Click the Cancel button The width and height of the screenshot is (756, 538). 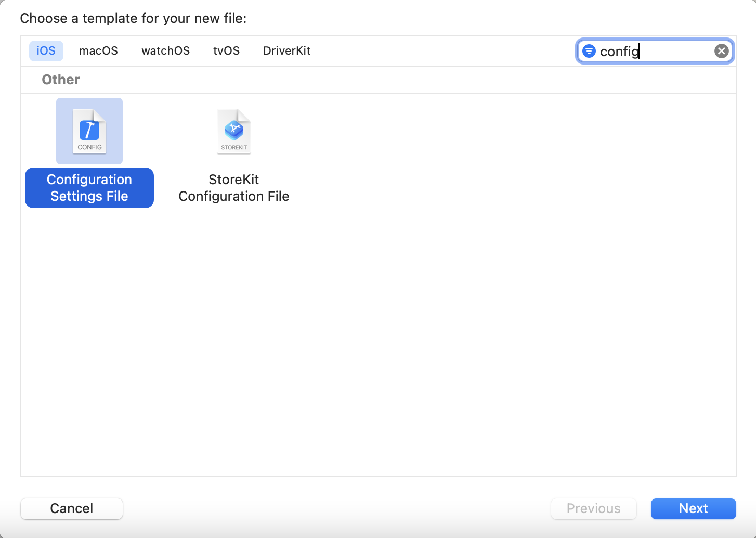coord(72,508)
